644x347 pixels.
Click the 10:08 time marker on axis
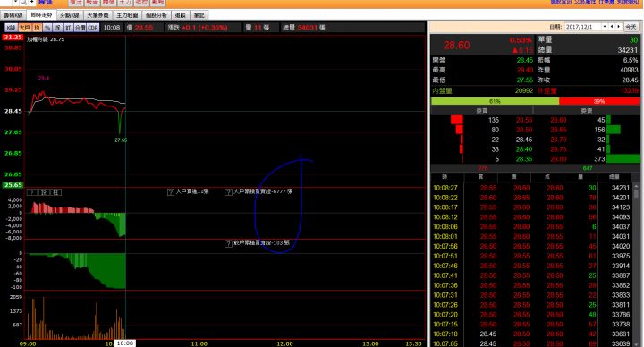[125, 343]
